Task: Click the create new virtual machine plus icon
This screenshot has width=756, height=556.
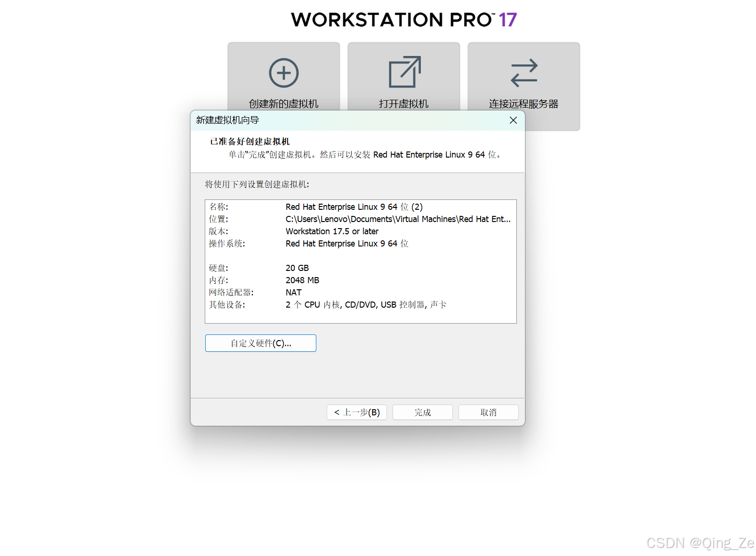Action: 284,73
